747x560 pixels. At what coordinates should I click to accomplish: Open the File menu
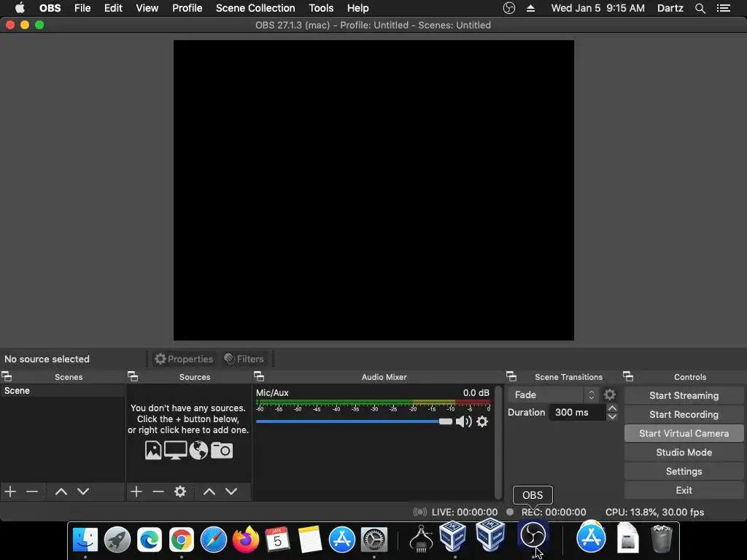[82, 8]
